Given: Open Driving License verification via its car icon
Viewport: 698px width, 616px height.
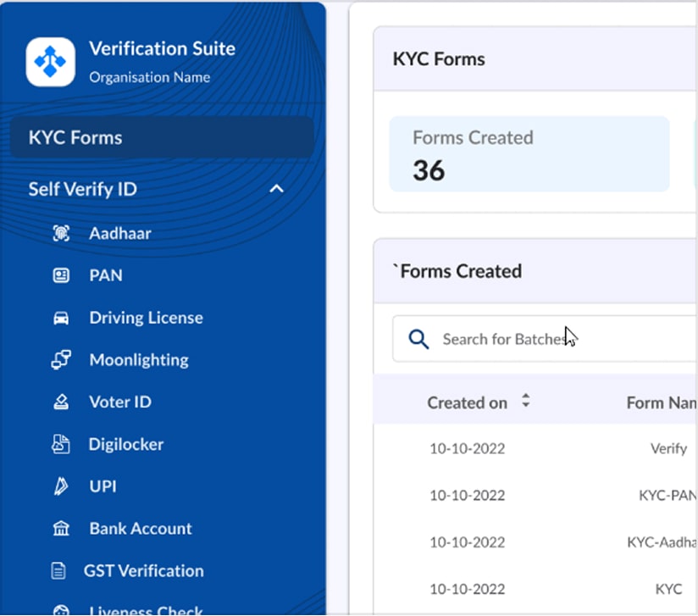Looking at the screenshot, I should [61, 318].
